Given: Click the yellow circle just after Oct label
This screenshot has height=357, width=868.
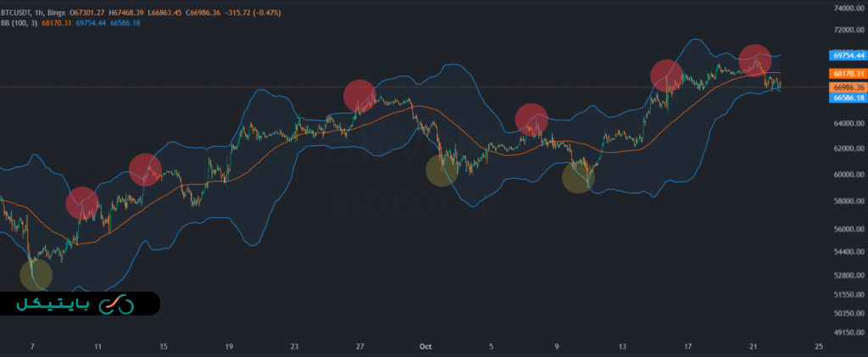Looking at the screenshot, I should pyautogui.click(x=441, y=170).
